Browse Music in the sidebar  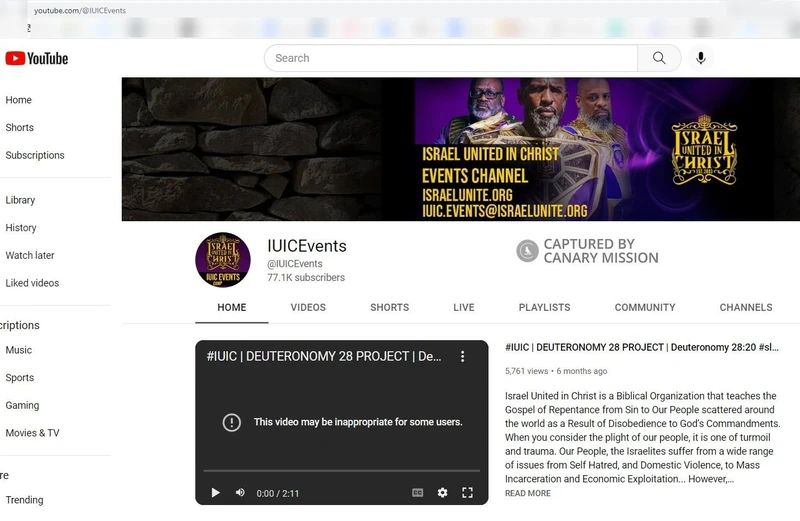click(x=18, y=350)
